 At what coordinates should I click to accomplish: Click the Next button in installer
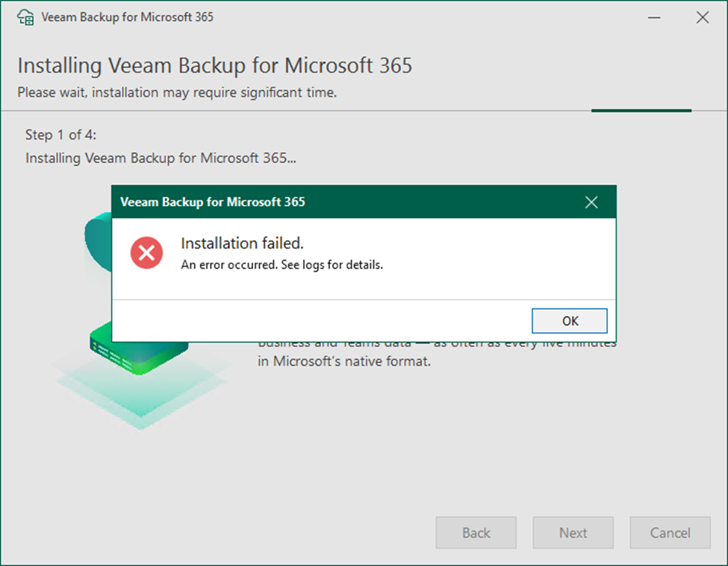point(573,532)
